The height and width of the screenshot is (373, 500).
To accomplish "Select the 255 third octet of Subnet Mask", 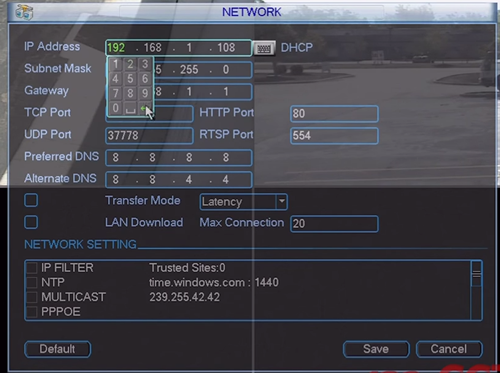I will tap(189, 70).
